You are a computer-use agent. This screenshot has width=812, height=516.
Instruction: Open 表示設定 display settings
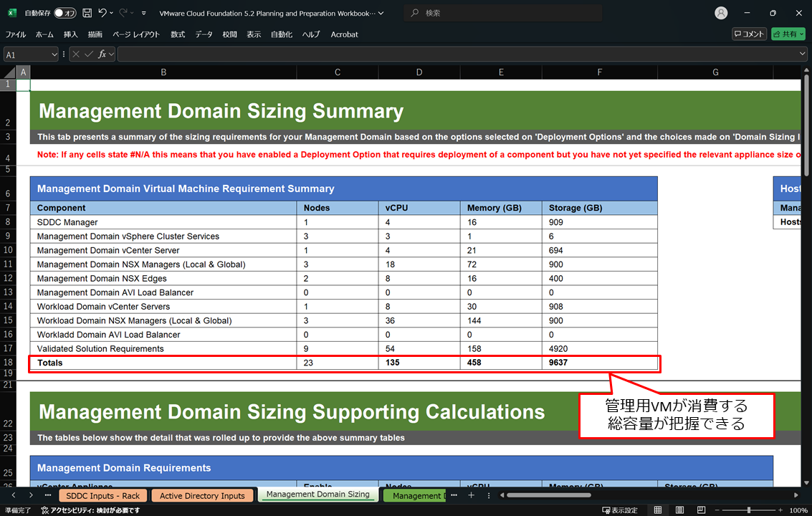coord(620,510)
